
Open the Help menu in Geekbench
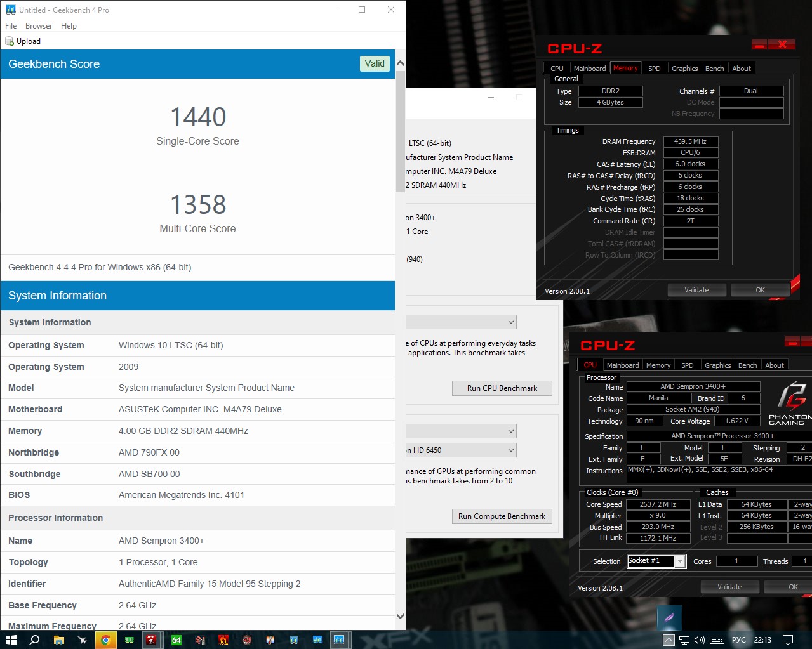coord(69,26)
